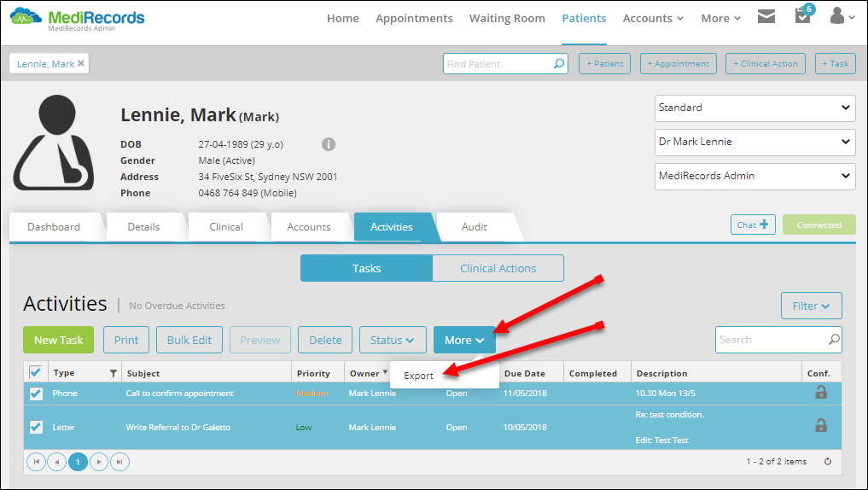Click the New Task button
The width and height of the screenshot is (868, 490).
[58, 340]
